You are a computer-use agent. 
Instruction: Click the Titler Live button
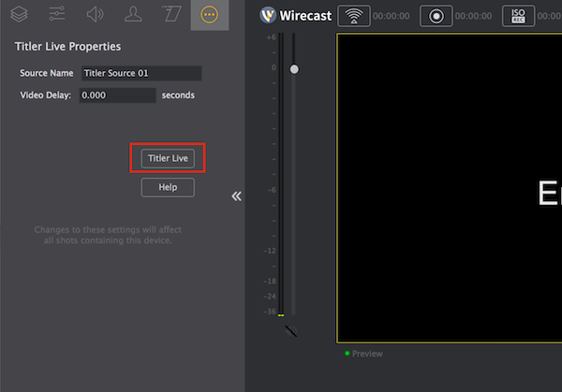pos(168,159)
